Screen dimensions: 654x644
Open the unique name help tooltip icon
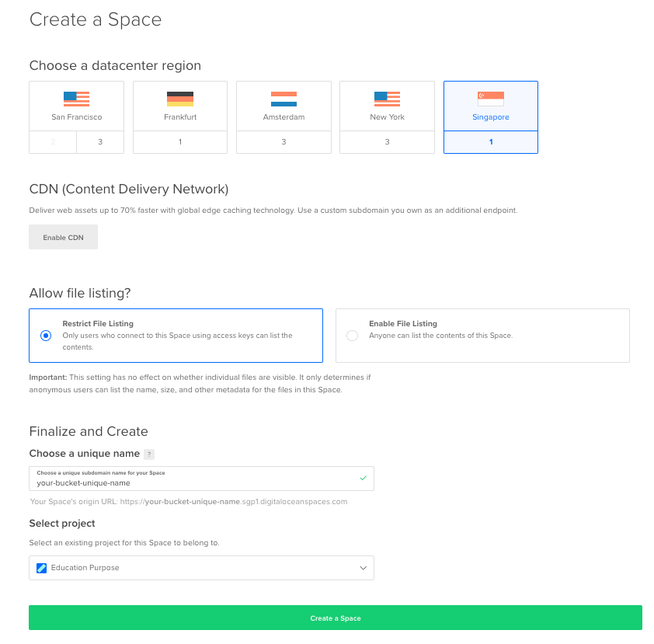point(151,454)
